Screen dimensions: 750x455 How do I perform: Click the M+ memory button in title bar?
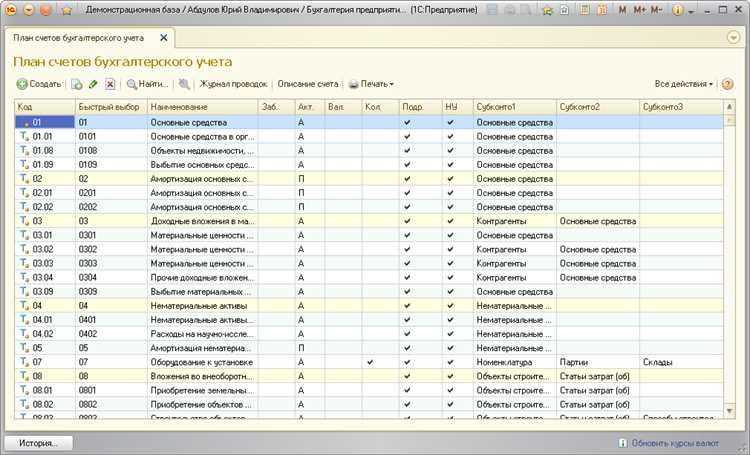click(x=639, y=10)
